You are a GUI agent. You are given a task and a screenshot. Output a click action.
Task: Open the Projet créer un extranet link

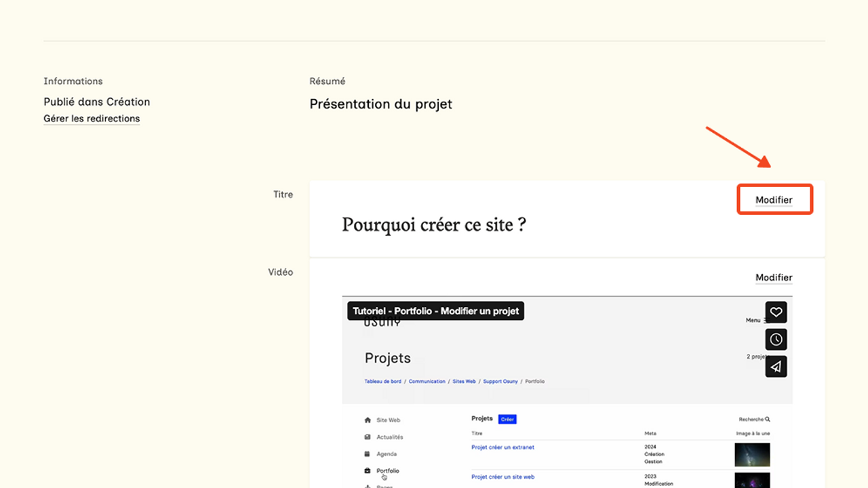502,447
